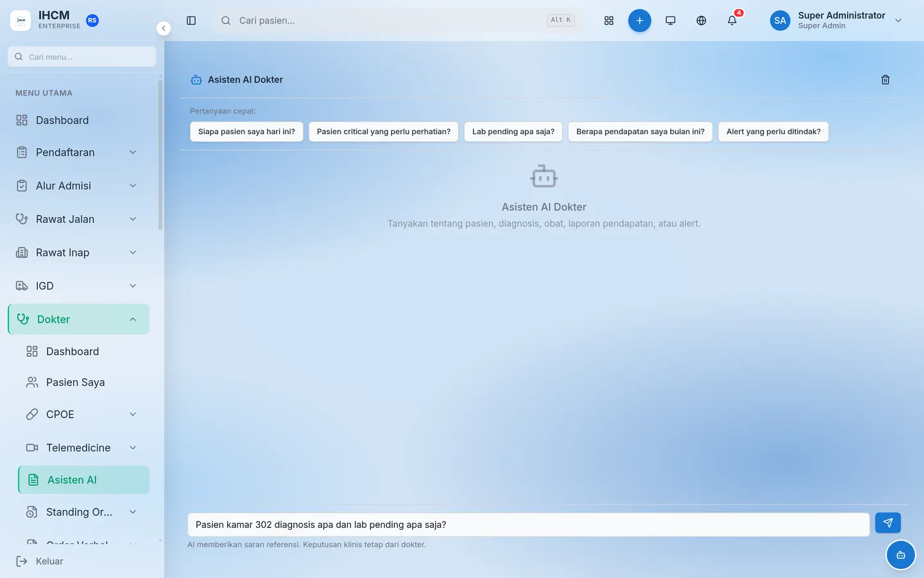
Task: Expand the IGD menu
Action: tap(78, 286)
